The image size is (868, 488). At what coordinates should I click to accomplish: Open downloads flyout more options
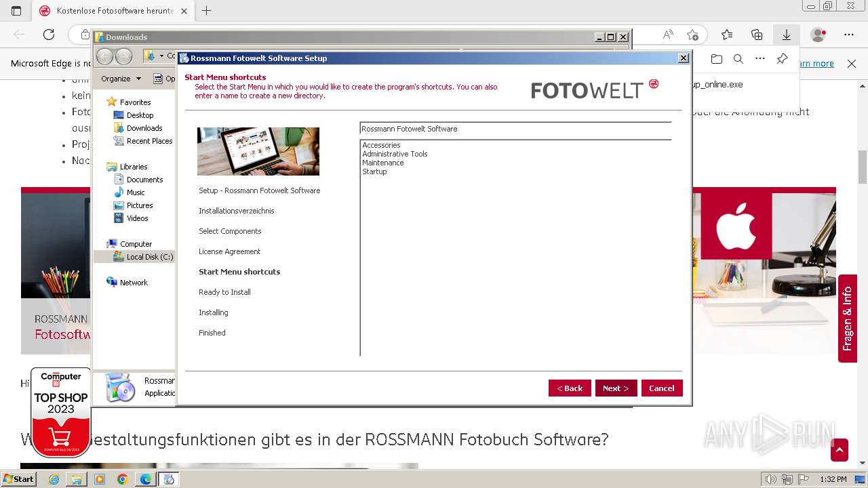point(760,59)
